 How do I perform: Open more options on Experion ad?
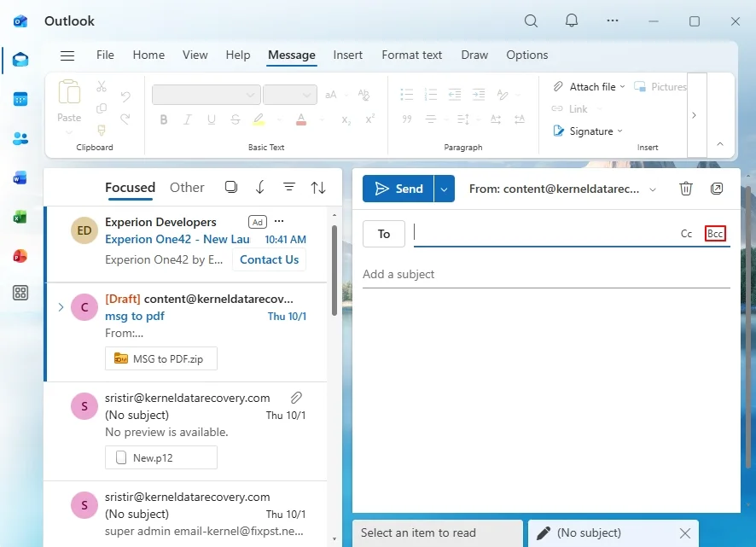[x=279, y=221]
